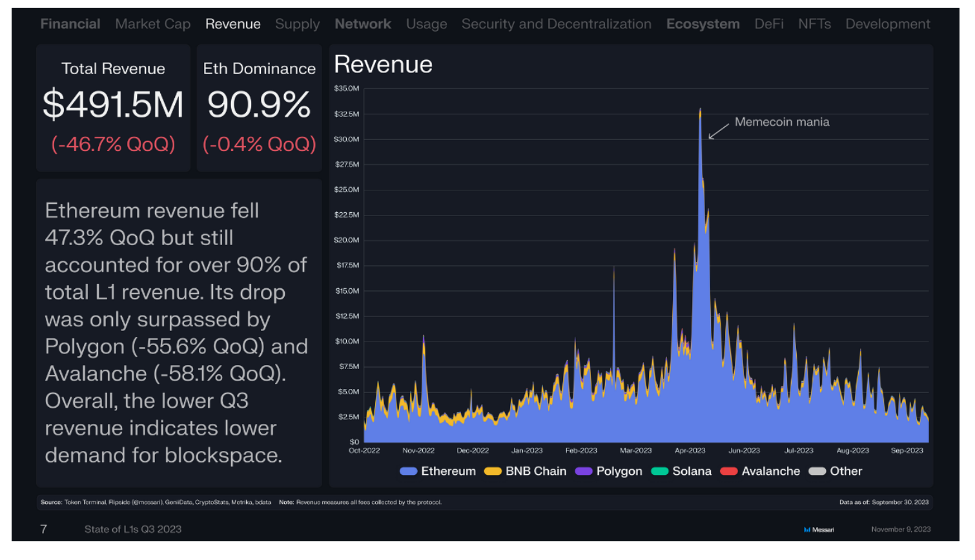Click the Memecoin mania annotation arrow
This screenshot has width=975, height=560.
point(718,130)
